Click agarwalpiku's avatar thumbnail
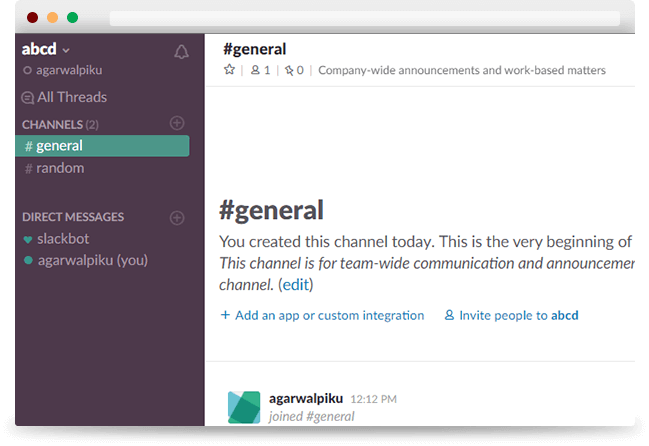This screenshot has width=649, height=446. click(244, 407)
